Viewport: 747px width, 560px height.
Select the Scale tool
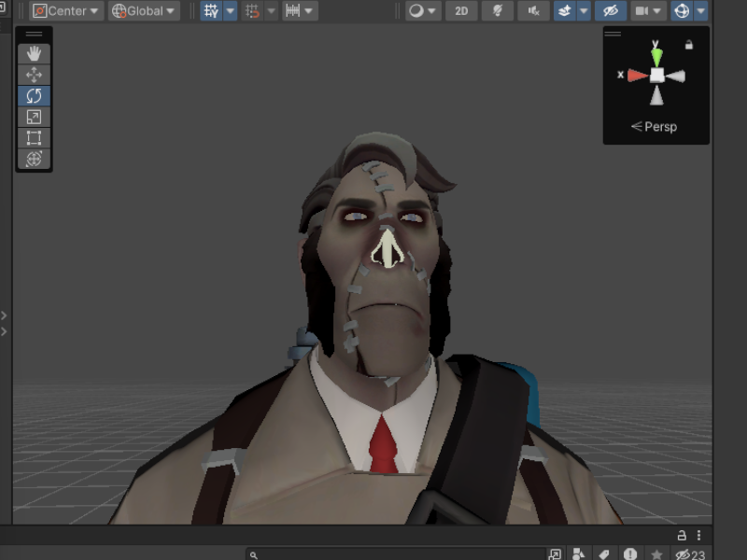(x=34, y=117)
